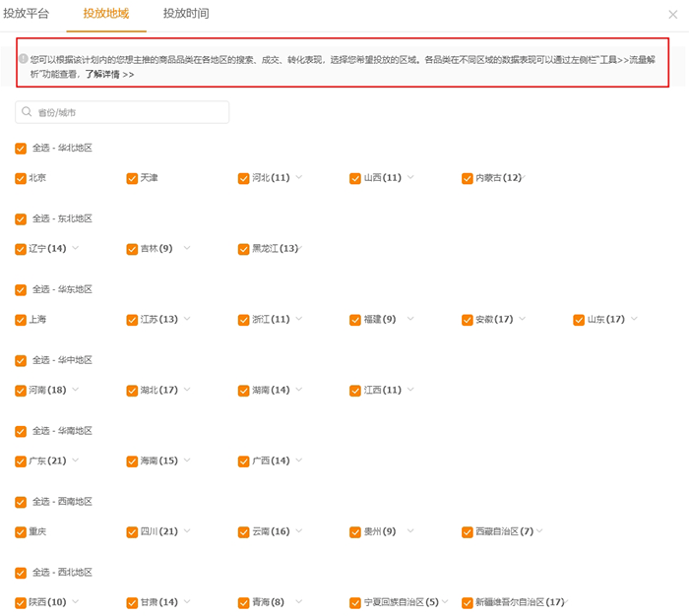Toggle the 全选 - 华东地区 checkbox
The height and width of the screenshot is (616, 689).
pos(21,289)
